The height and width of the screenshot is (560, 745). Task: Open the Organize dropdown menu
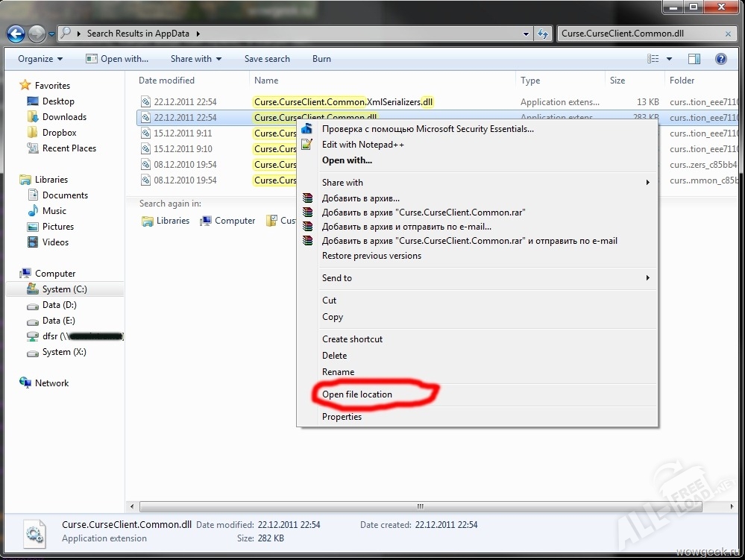click(40, 59)
